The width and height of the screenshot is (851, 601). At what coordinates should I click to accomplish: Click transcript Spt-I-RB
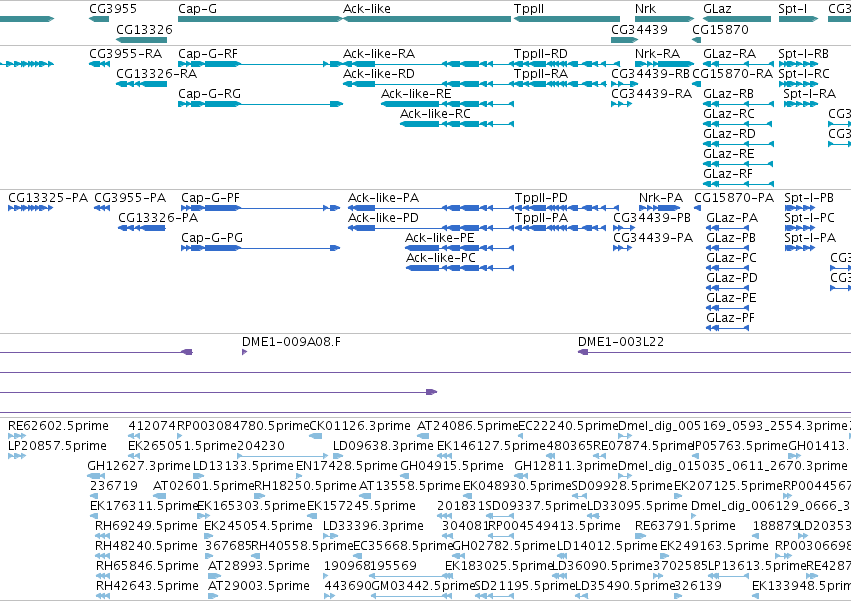click(x=803, y=54)
